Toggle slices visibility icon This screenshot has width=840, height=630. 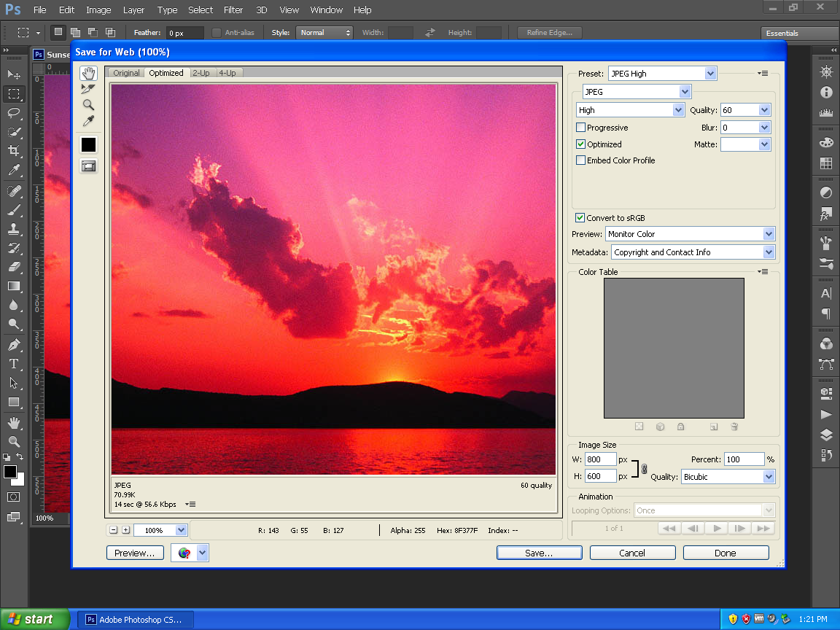tap(88, 166)
